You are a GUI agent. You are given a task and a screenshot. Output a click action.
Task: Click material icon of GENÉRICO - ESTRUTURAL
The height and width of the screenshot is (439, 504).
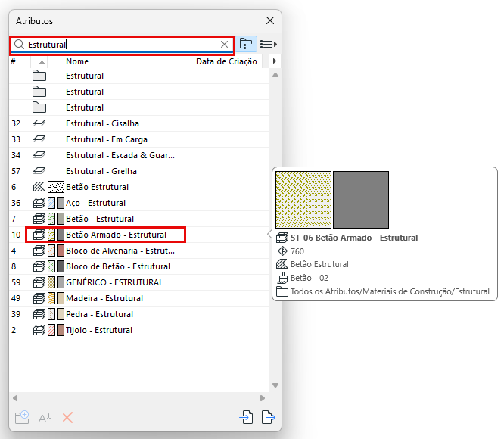tap(39, 282)
